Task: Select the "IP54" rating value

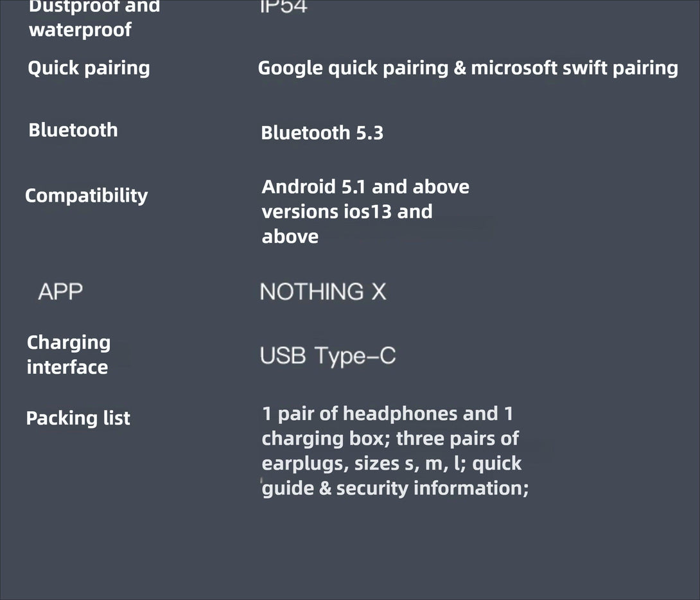Action: point(283,6)
